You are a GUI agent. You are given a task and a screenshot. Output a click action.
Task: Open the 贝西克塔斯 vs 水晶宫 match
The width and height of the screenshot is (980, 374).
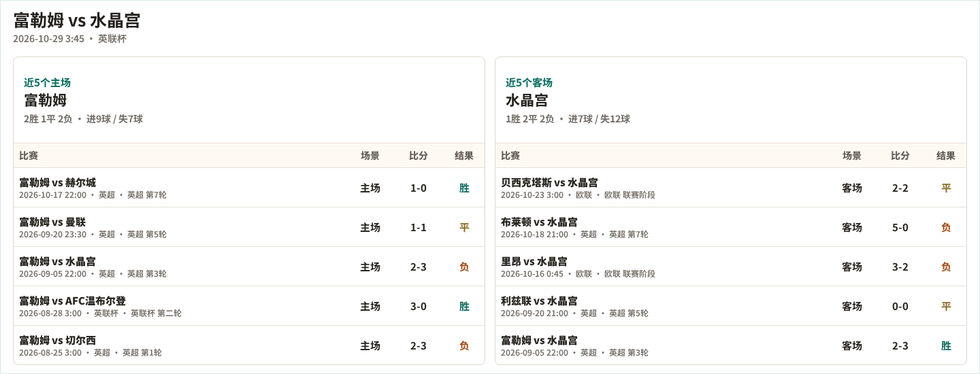pyautogui.click(x=550, y=182)
